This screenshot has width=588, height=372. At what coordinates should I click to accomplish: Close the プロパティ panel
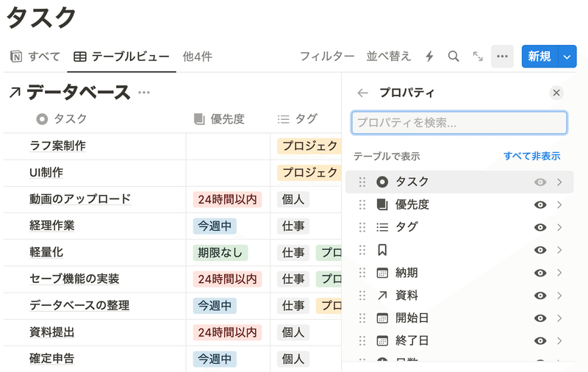pos(556,93)
